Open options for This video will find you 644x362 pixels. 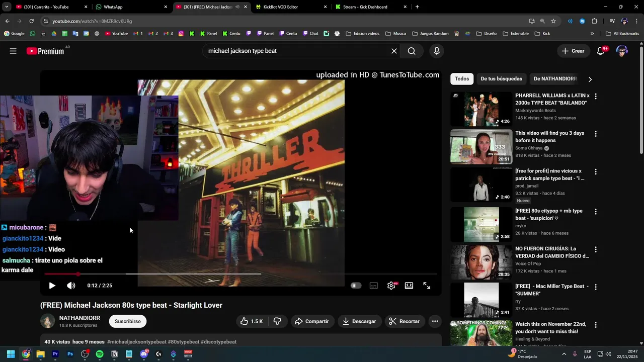point(596,134)
